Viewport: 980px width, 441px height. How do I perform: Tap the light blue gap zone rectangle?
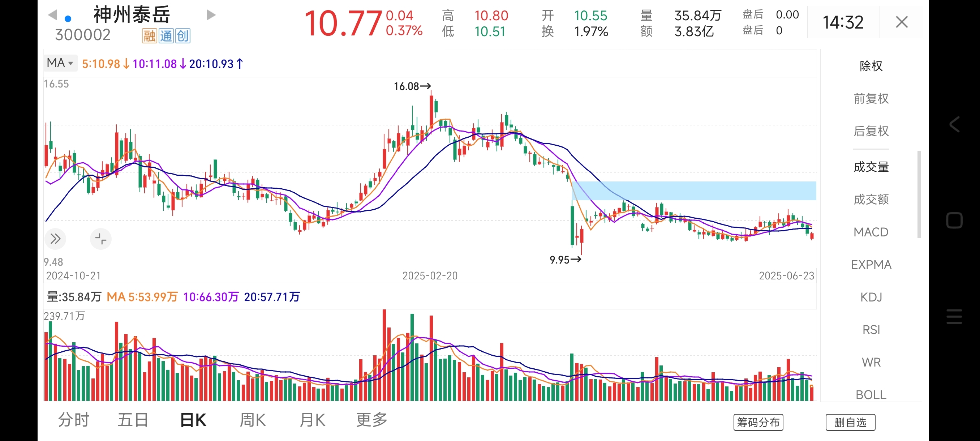[694, 190]
